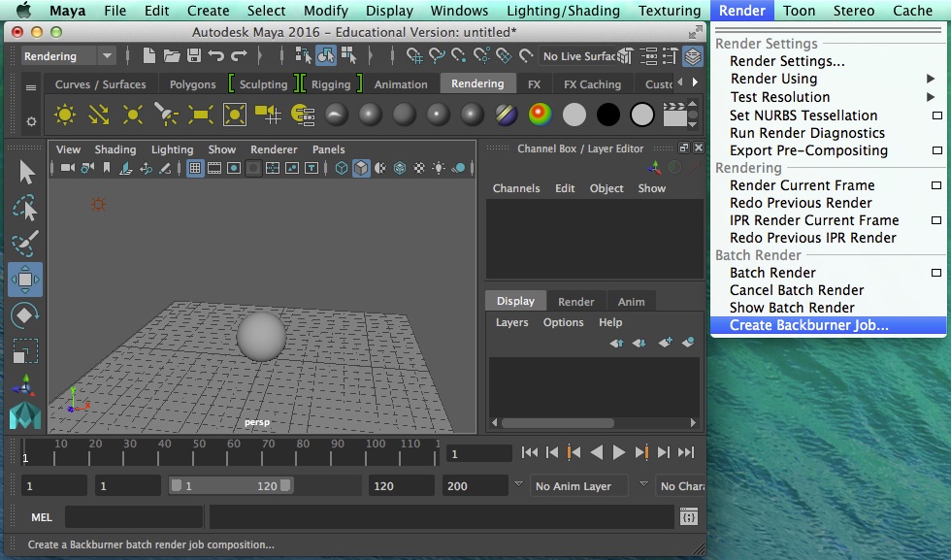Select the Paint Selection tool
Viewport: 951px width, 560px height.
tap(25, 244)
